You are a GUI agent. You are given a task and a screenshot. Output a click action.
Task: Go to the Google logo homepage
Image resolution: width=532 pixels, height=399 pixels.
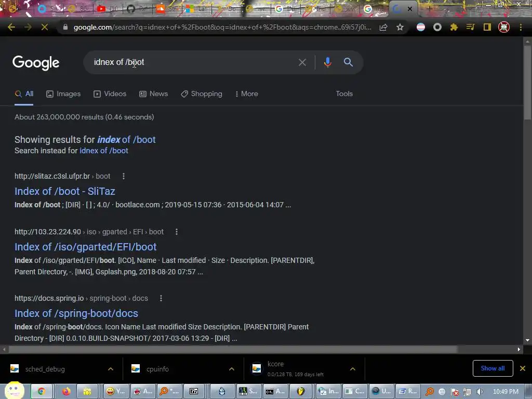click(36, 63)
